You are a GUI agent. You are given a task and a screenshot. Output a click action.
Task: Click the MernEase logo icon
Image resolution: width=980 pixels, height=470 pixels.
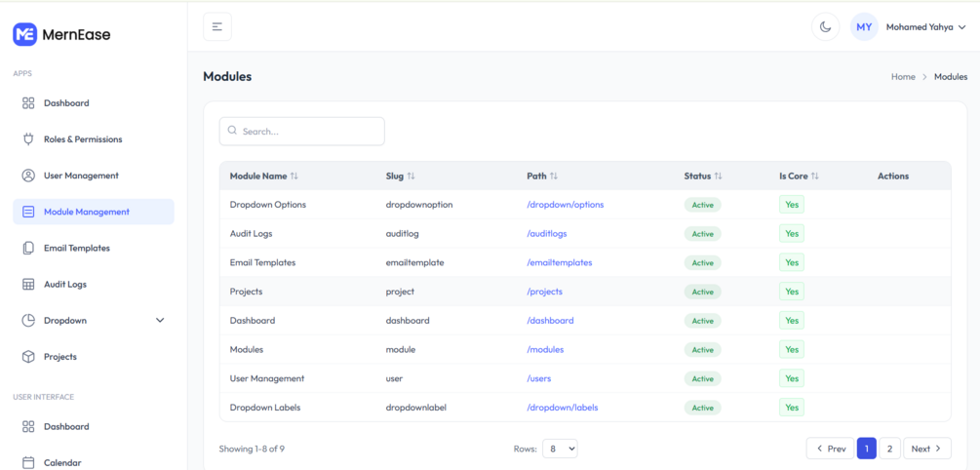(25, 34)
